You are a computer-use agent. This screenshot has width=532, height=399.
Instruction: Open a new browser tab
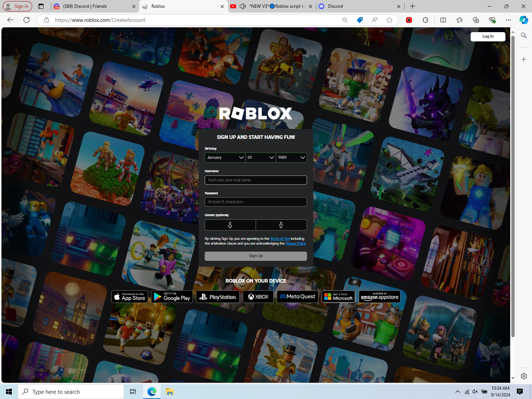[x=413, y=6]
